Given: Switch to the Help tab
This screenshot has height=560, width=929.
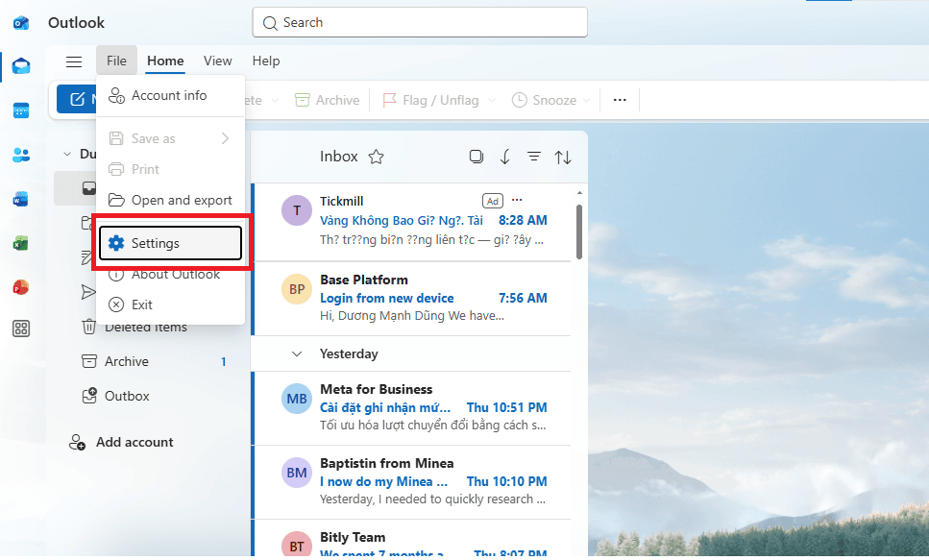Looking at the screenshot, I should tap(265, 61).
